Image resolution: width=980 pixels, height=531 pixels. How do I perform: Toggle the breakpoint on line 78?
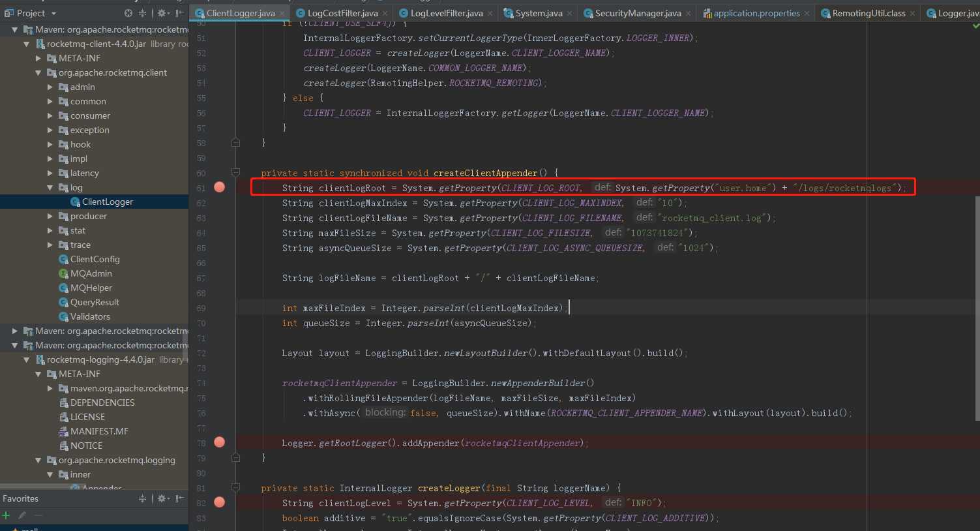(x=220, y=442)
